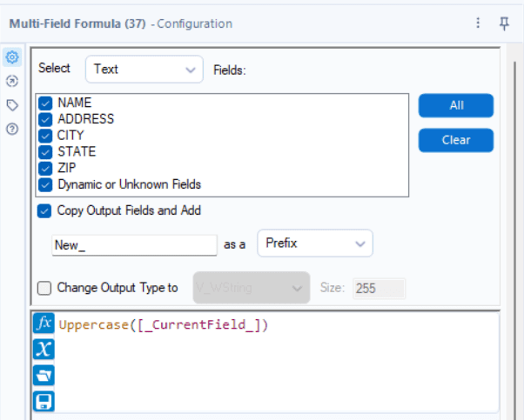Click the save expression disk icon
524x420 pixels.
click(x=44, y=401)
